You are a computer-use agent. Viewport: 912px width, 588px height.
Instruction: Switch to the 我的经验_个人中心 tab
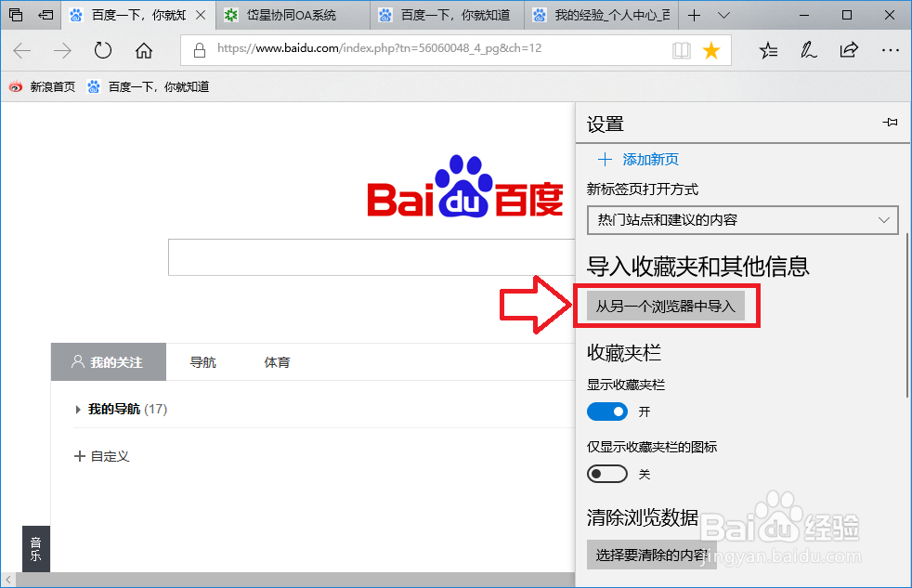click(602, 15)
